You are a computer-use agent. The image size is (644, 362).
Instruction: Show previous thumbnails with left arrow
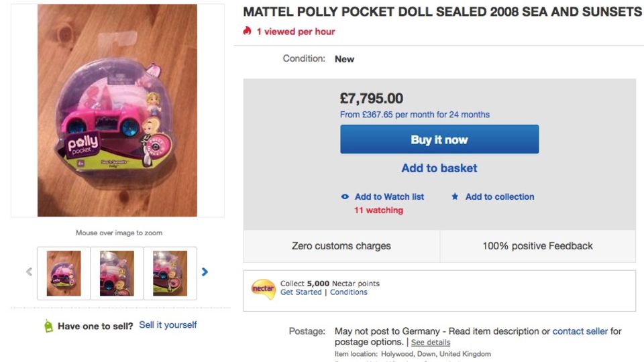point(29,272)
